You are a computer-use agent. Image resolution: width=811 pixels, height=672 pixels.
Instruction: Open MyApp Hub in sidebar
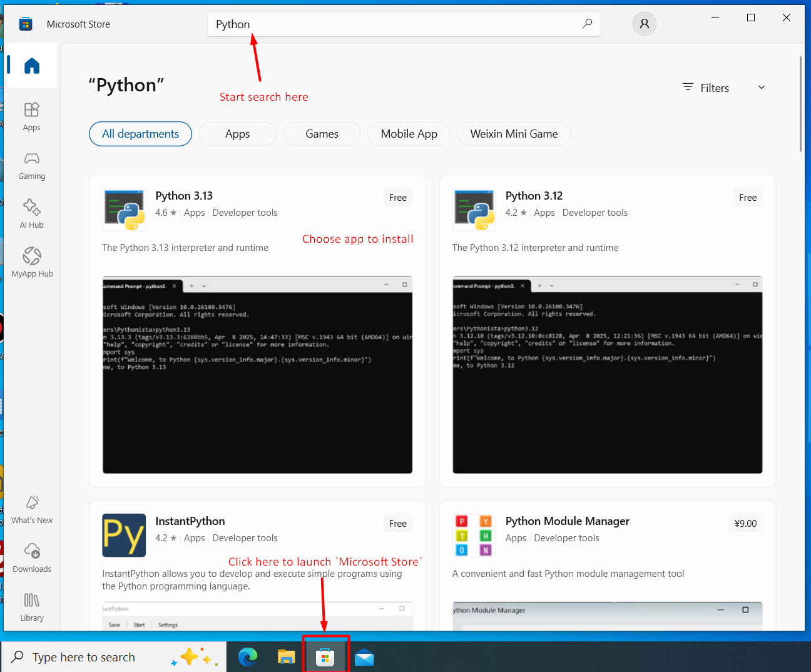tap(32, 263)
